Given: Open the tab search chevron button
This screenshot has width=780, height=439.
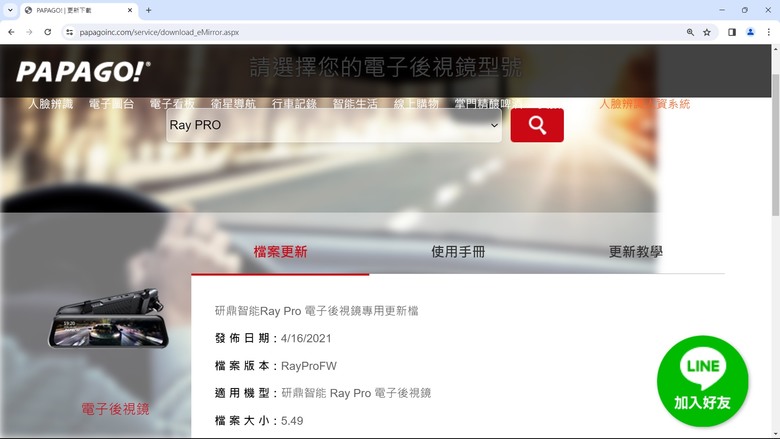Looking at the screenshot, I should (10, 10).
